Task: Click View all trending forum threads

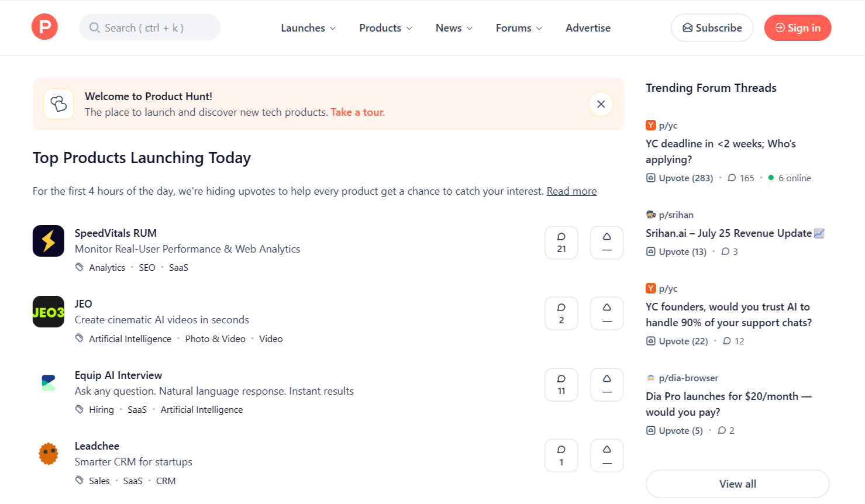Action: (738, 484)
